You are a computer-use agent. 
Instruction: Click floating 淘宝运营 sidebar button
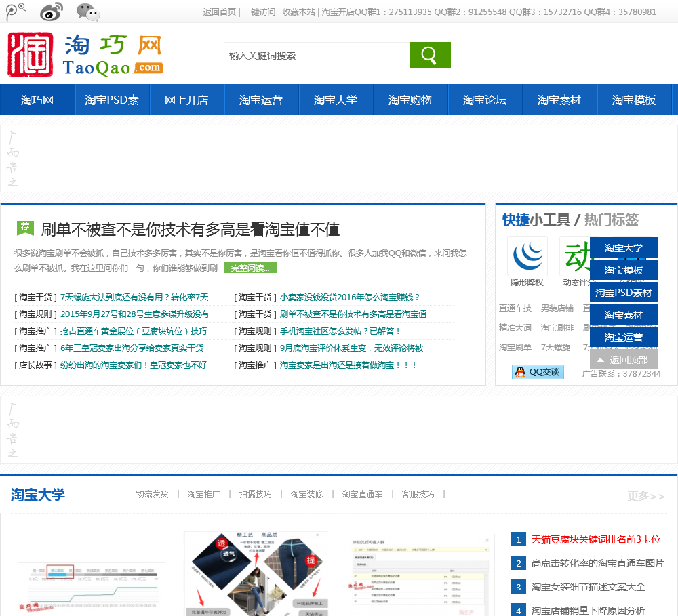[x=624, y=337]
